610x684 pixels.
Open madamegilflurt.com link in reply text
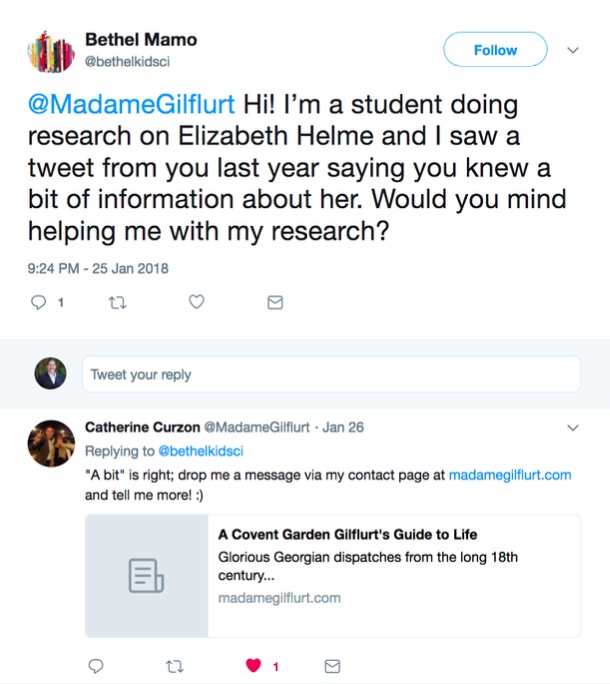pyautogui.click(x=510, y=475)
